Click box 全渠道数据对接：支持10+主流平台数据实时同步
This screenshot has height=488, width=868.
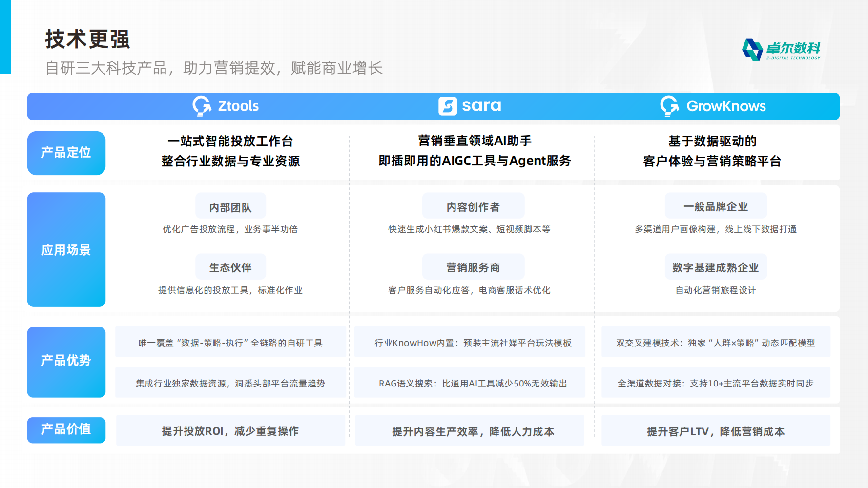[x=716, y=383]
